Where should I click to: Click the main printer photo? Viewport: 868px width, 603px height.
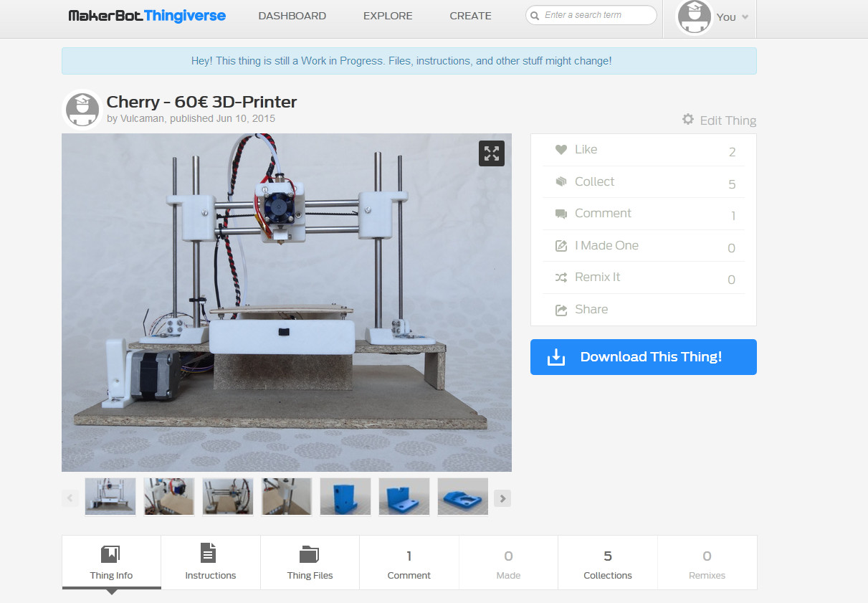[x=287, y=303]
